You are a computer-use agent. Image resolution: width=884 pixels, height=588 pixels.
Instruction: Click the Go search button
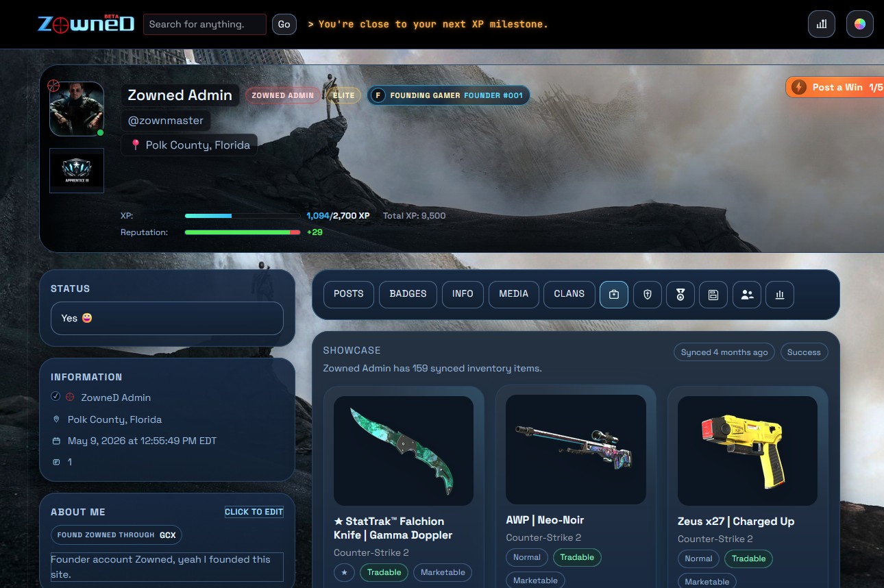[x=284, y=24]
